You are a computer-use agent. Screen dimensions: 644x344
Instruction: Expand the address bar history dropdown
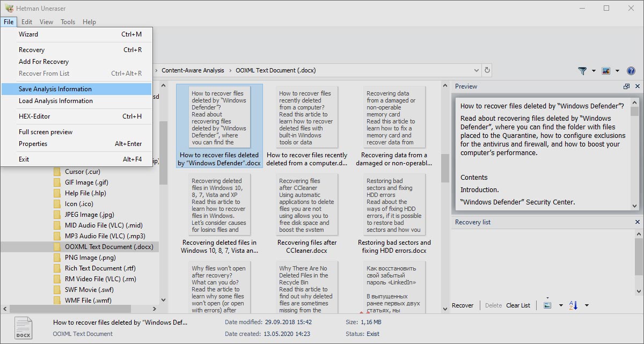click(477, 70)
